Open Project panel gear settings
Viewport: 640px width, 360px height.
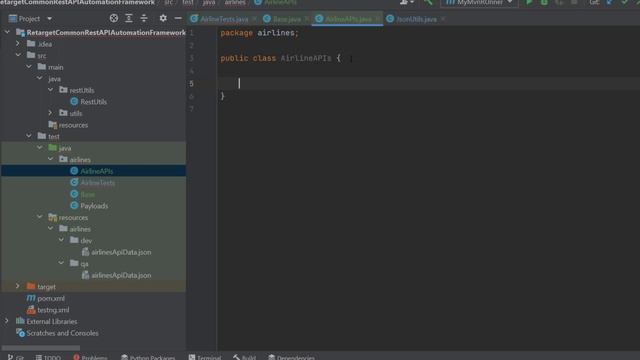click(x=163, y=18)
